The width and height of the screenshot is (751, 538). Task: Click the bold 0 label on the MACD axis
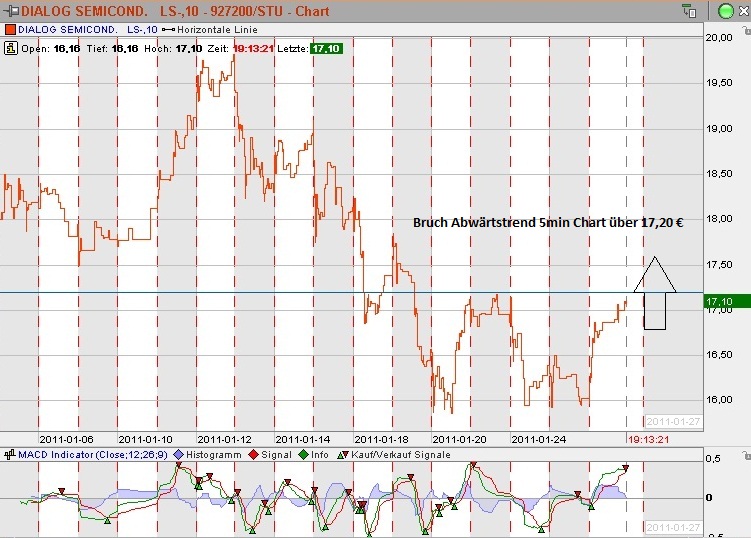click(x=709, y=498)
